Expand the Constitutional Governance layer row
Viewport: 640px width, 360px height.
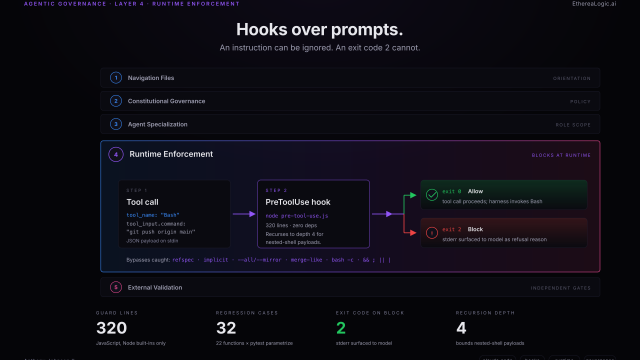click(350, 101)
